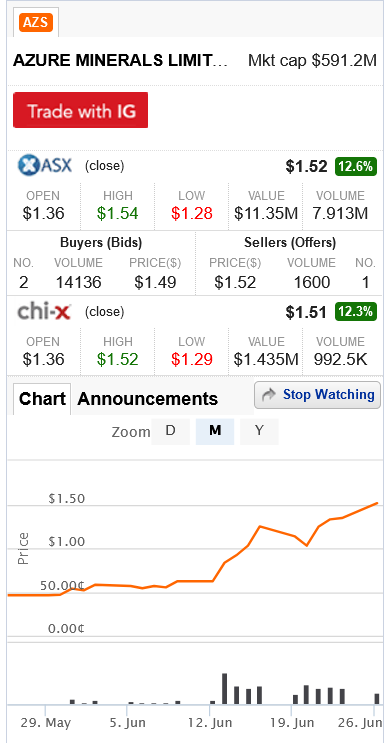Click the orange price line end point

point(377,503)
